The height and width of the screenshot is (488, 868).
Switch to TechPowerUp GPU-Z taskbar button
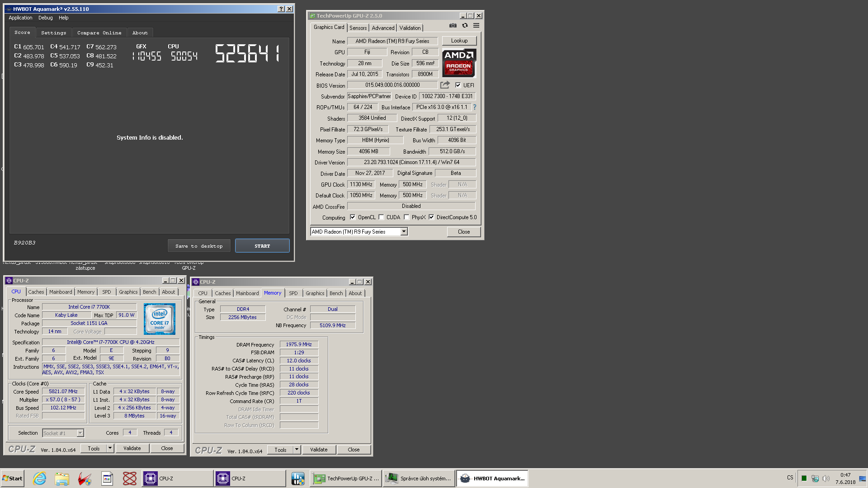click(x=346, y=479)
